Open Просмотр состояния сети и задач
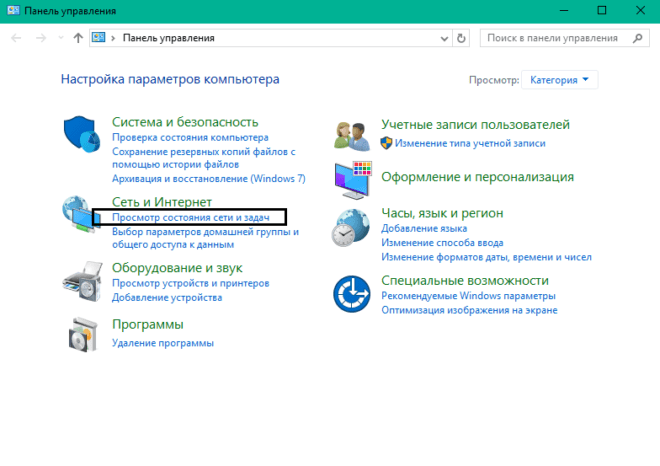 coord(191,218)
